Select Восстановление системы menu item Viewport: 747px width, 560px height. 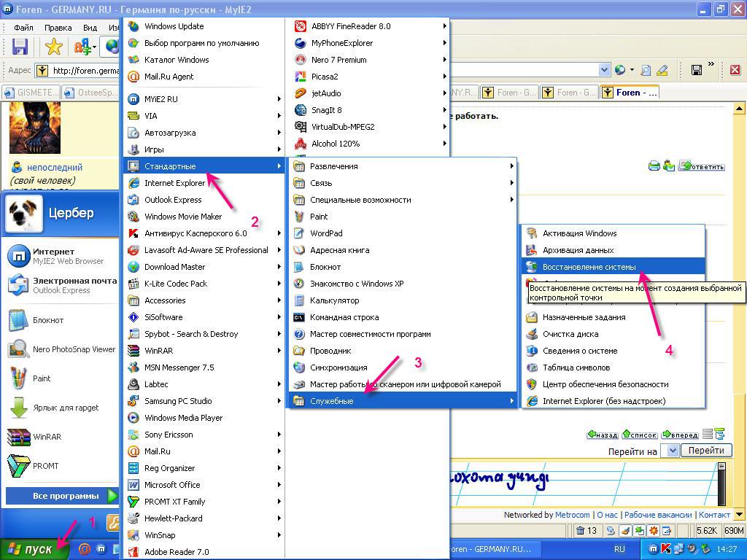click(589, 267)
